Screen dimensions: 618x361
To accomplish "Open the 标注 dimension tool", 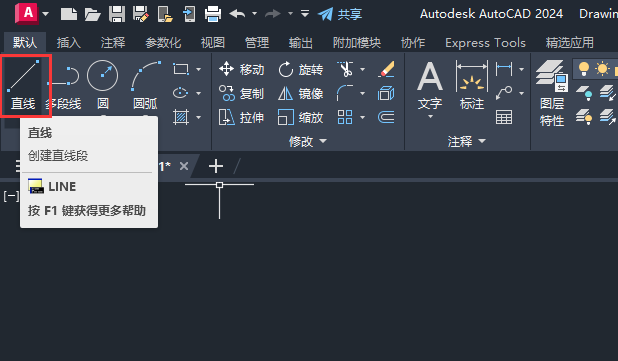I will pos(472,85).
